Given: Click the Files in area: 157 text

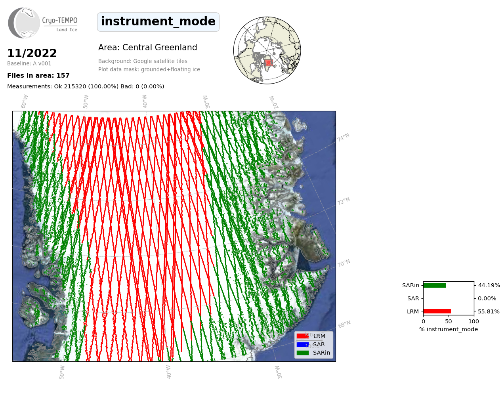Looking at the screenshot, I should [x=38, y=76].
